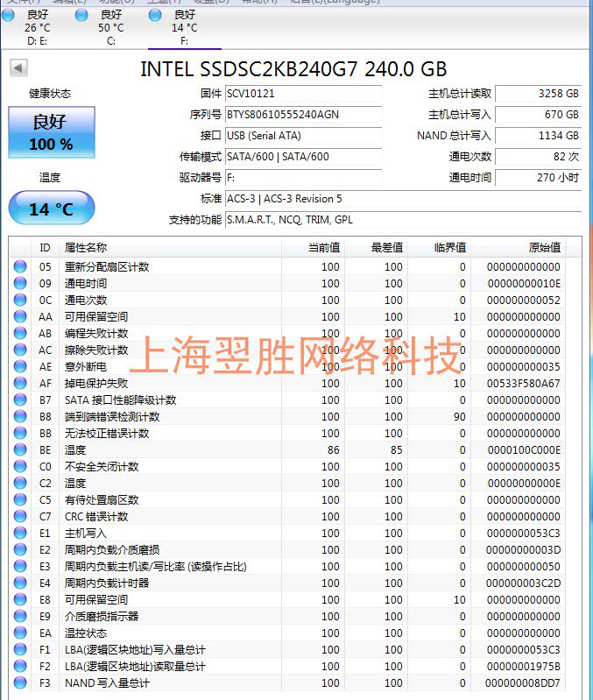Click the firmware field SCV10121
Viewport: 593px width, 700px height.
point(303,94)
